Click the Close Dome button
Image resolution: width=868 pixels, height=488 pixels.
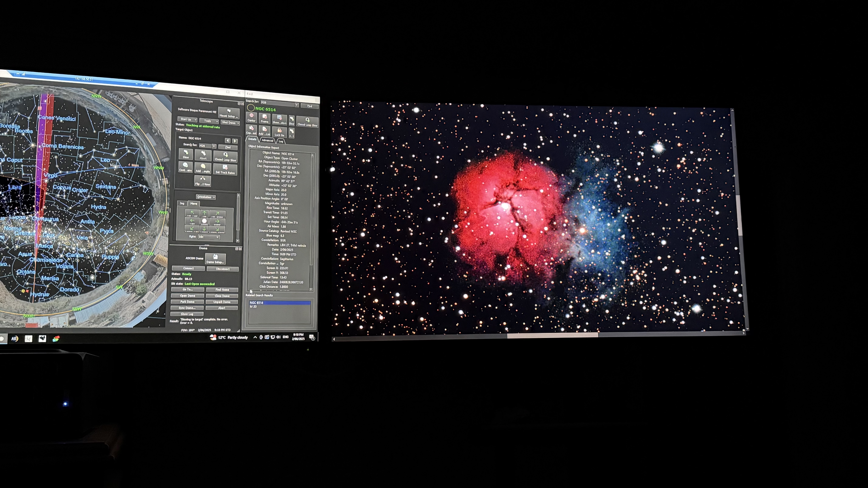222,296
